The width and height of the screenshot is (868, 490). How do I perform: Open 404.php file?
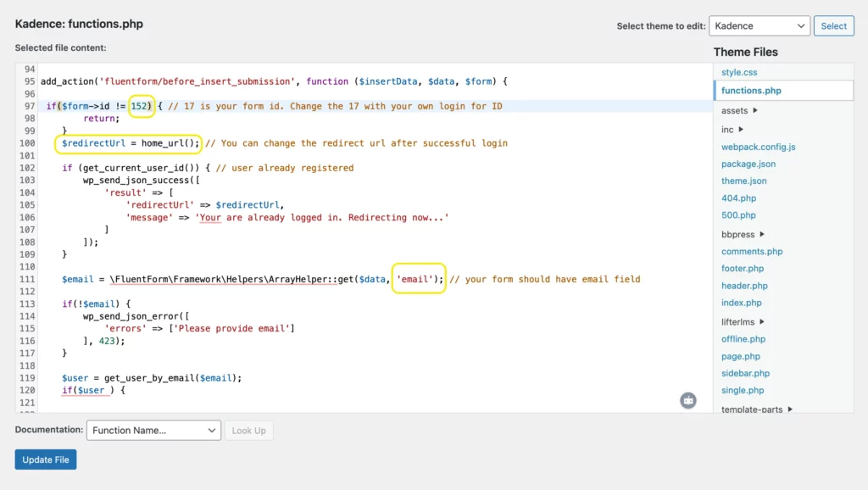pos(738,198)
